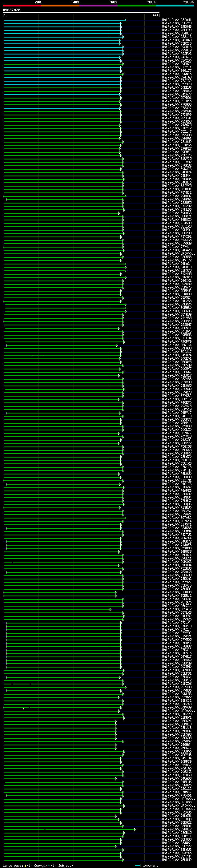Select UniRef100_B7JBD0 label
The image size is (197, 868).
(177, 592)
